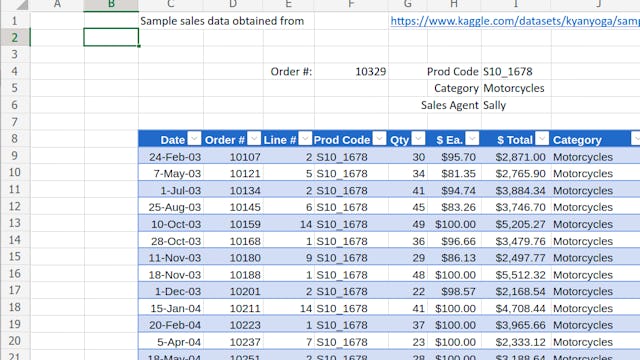Select order cell 10201

pos(233,291)
